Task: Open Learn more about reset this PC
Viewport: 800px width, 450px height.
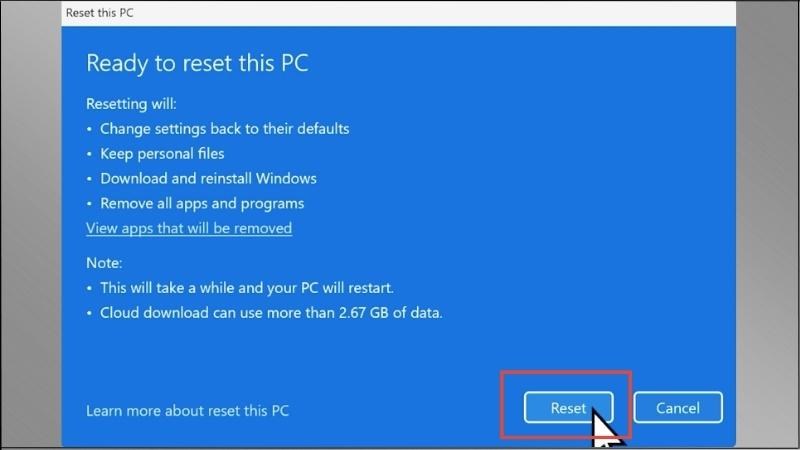Action: (187, 411)
